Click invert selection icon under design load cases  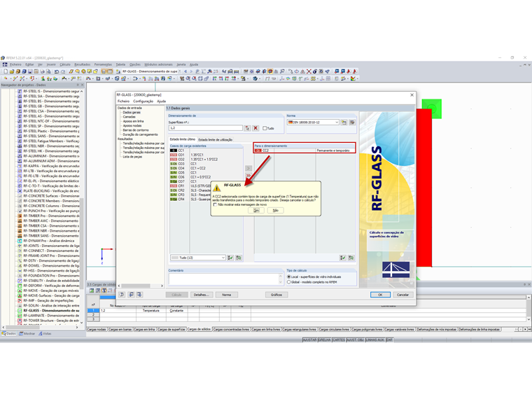pyautogui.click(x=351, y=258)
